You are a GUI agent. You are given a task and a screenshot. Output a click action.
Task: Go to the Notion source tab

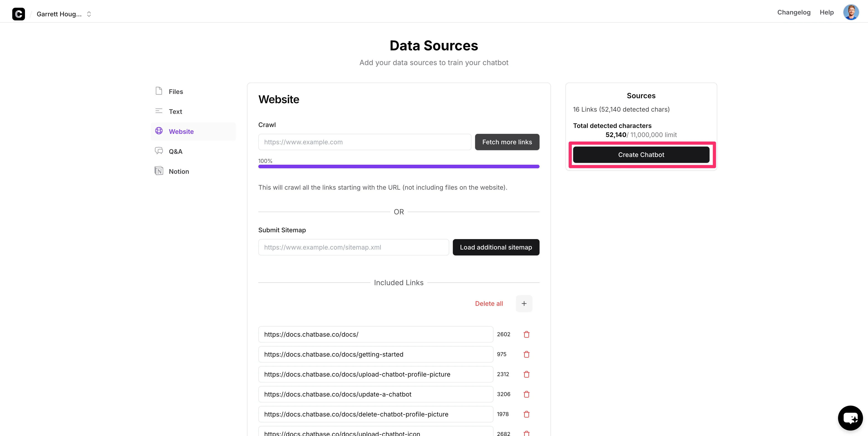179,171
